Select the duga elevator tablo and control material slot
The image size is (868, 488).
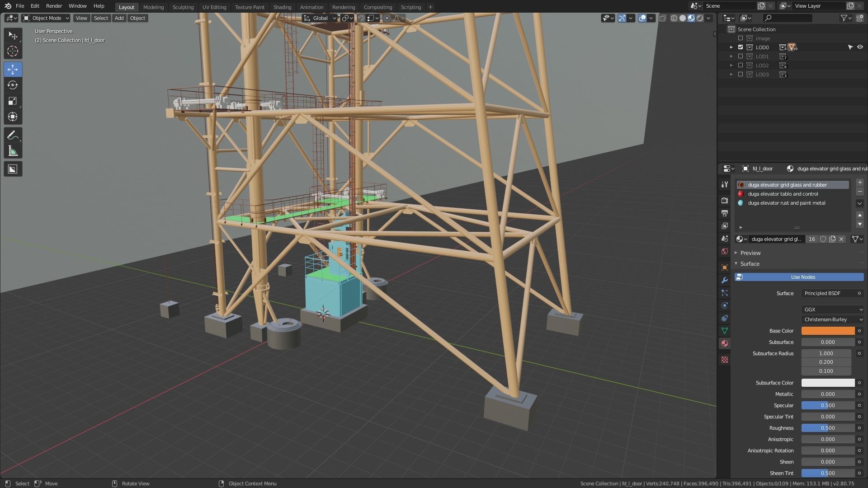click(783, 194)
